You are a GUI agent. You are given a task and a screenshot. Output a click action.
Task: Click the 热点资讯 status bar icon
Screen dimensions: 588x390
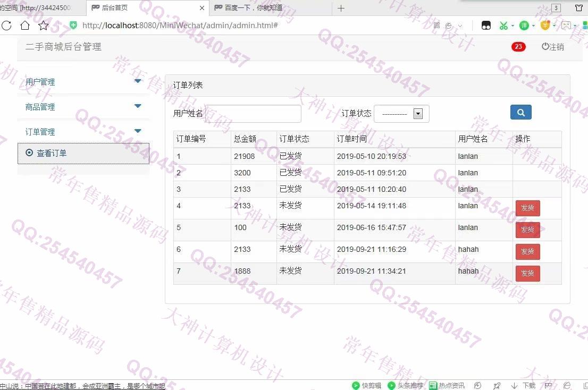click(447, 386)
